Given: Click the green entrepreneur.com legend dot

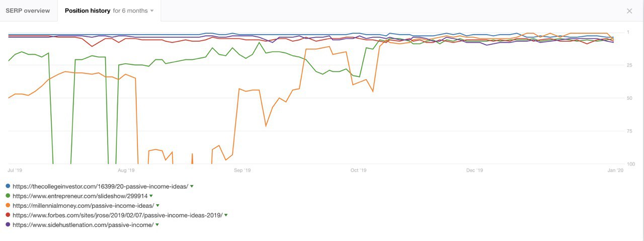Looking at the screenshot, I should (x=8, y=196).
